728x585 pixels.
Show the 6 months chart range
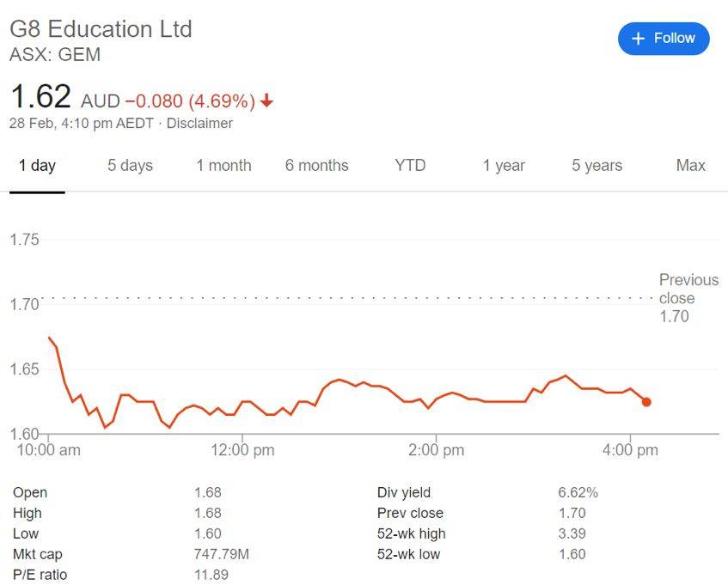pos(317,166)
